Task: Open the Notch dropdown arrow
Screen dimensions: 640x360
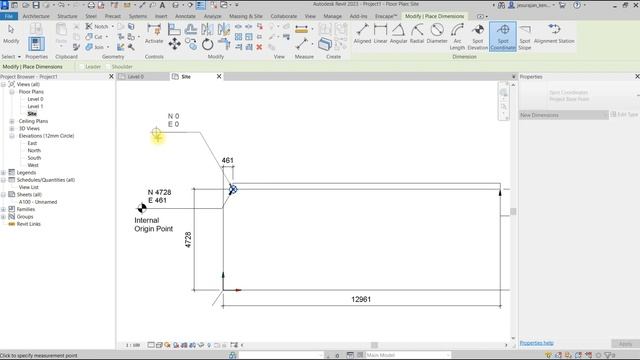Action: 113,27
